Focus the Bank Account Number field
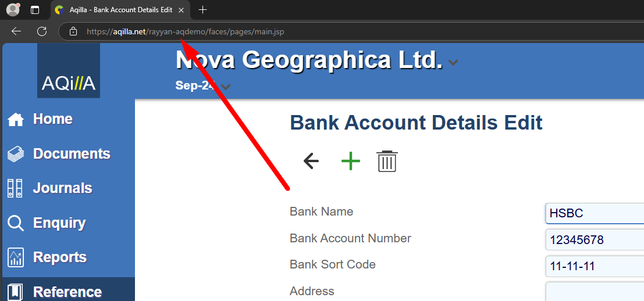 [x=594, y=239]
